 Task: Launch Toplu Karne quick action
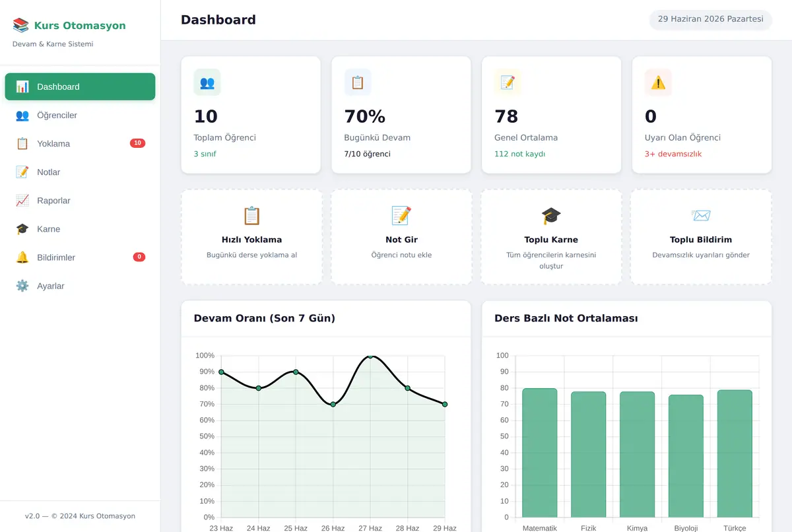point(551,238)
